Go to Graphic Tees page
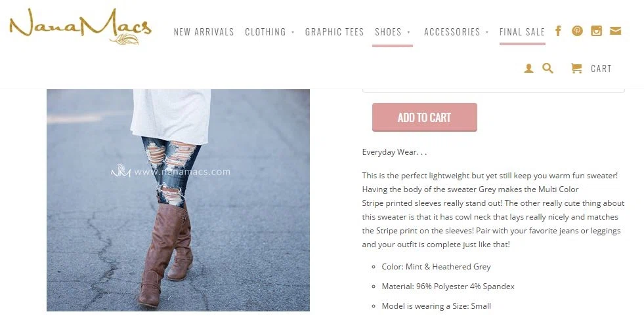644x316 pixels. coord(334,32)
